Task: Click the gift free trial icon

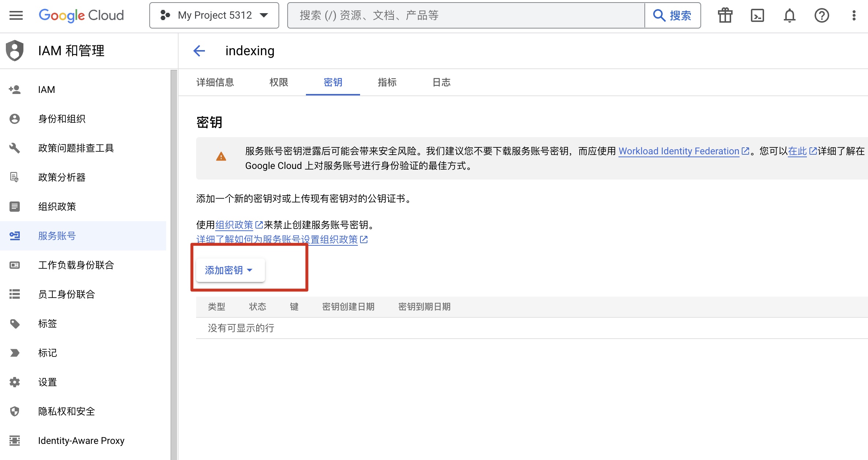Action: pos(725,15)
